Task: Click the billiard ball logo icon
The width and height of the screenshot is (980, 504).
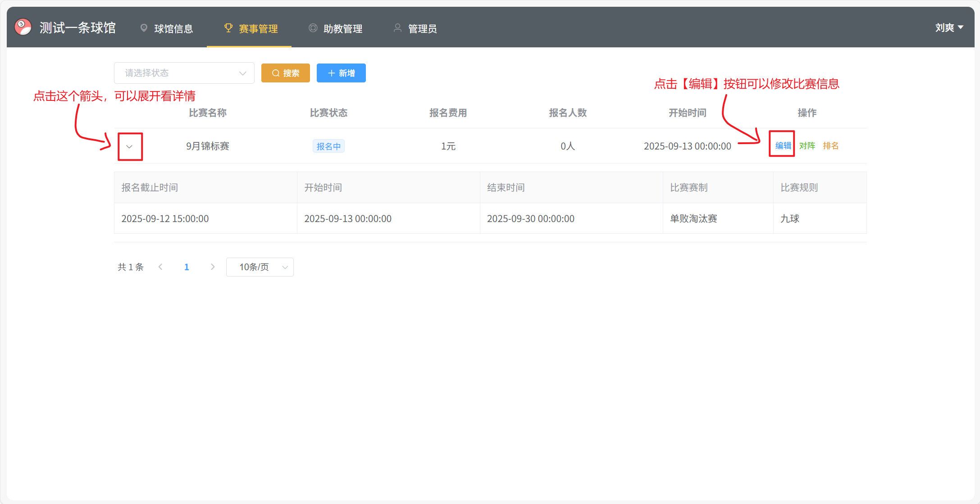Action: point(23,27)
